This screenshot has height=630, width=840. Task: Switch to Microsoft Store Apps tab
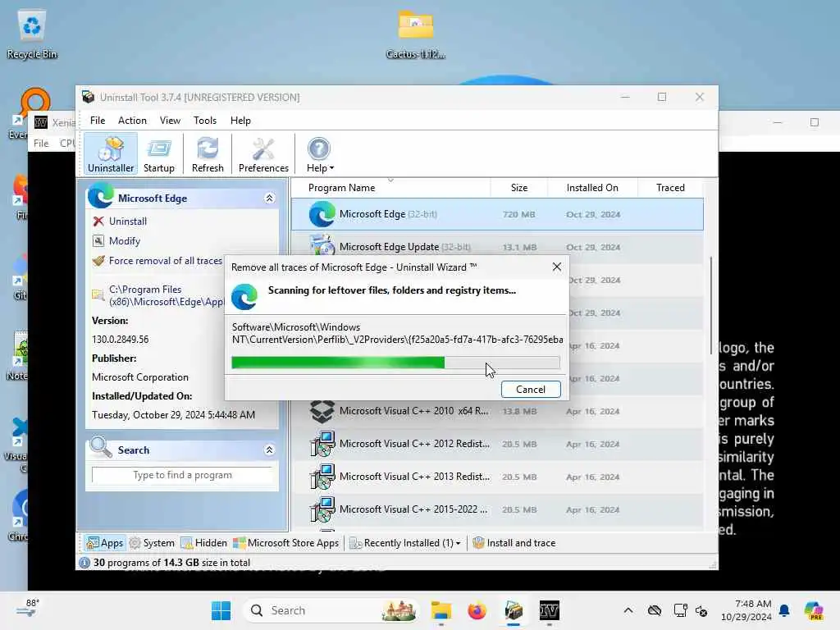(286, 543)
